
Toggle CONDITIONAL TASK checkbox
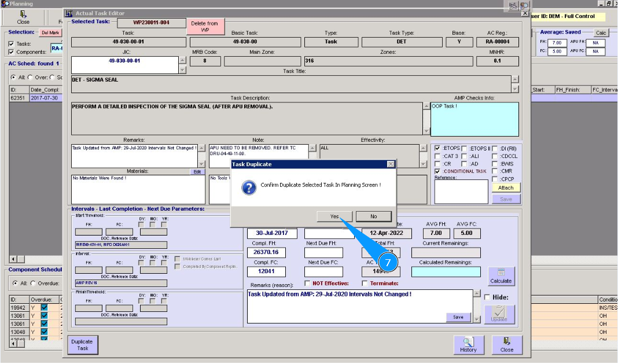pos(437,171)
